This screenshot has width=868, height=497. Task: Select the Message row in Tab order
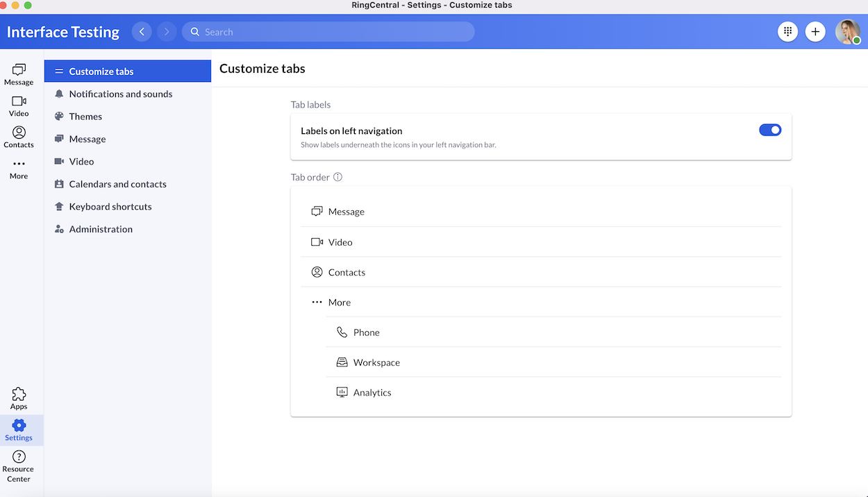pyautogui.click(x=541, y=212)
